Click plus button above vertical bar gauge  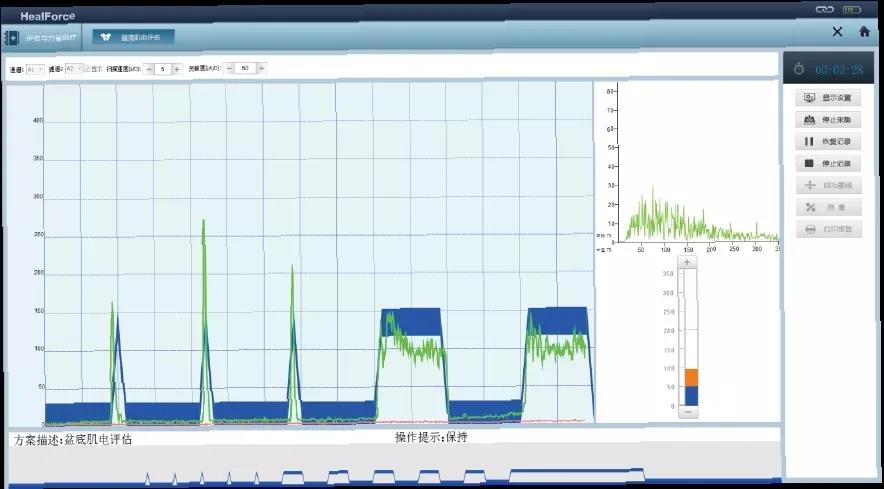click(687, 262)
